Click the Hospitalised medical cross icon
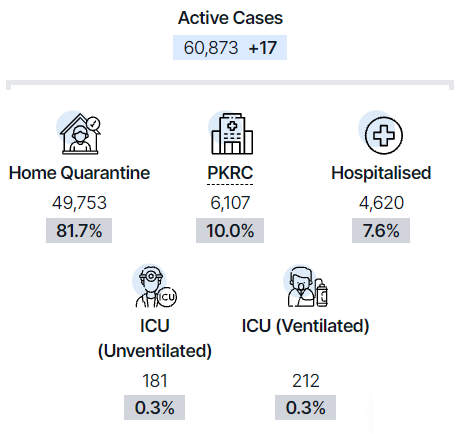 tap(380, 133)
